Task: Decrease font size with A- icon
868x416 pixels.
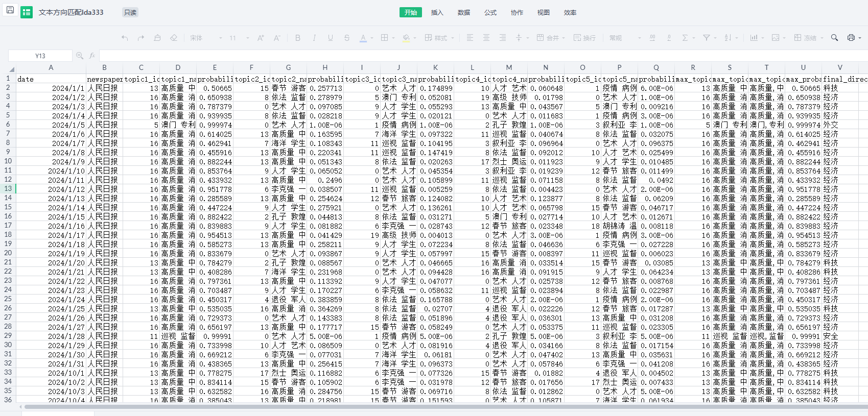Action: pos(277,38)
